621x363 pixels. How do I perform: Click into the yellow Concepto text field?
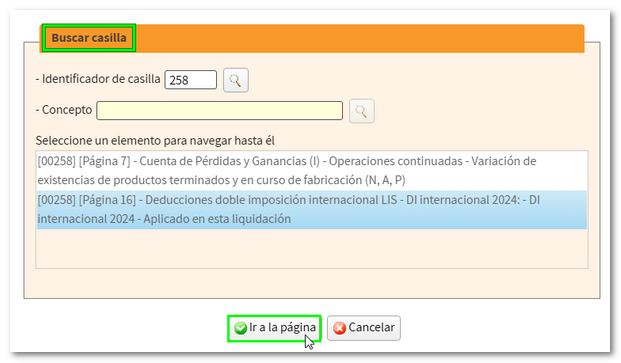click(219, 110)
